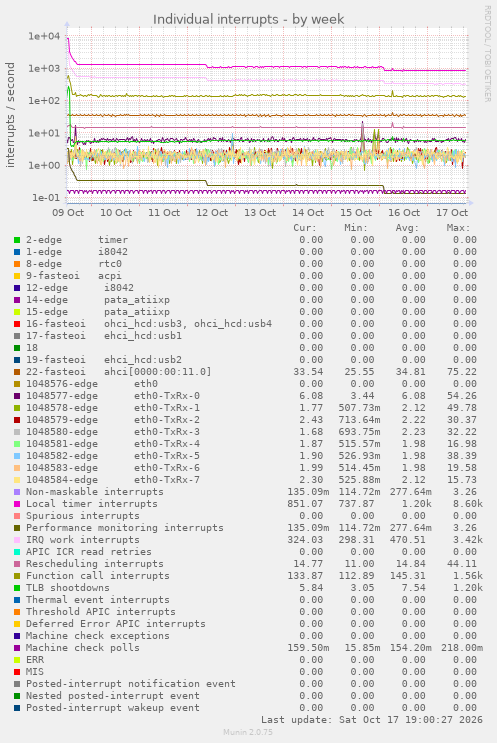The image size is (497, 743).
Task: Click the Cur: column header
Action: 305,228
